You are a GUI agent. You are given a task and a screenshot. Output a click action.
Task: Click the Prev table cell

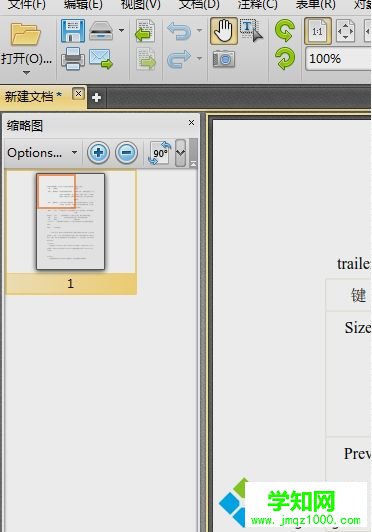coord(358,453)
